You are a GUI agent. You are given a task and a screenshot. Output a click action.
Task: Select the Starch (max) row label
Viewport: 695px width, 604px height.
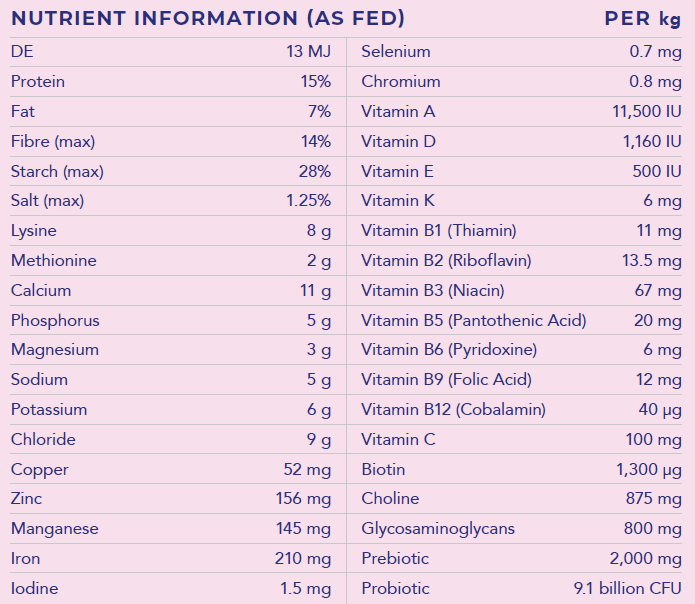57,171
